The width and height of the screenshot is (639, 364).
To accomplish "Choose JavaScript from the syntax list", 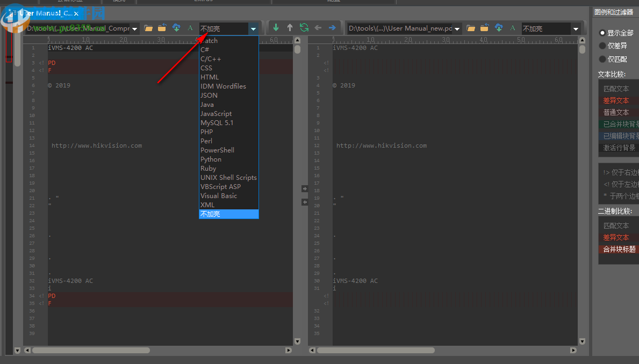I will (216, 114).
